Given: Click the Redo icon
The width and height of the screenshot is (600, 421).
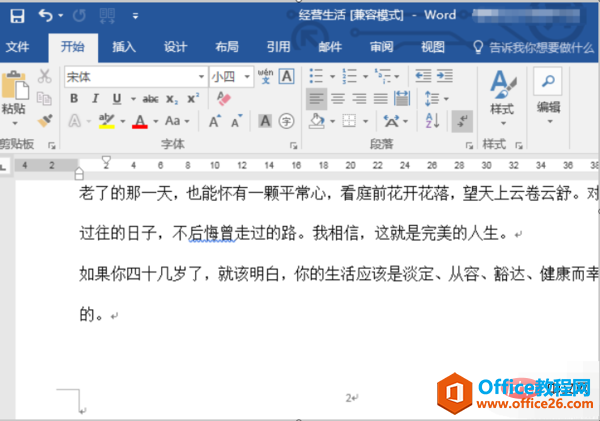Looking at the screenshot, I should click(x=79, y=16).
